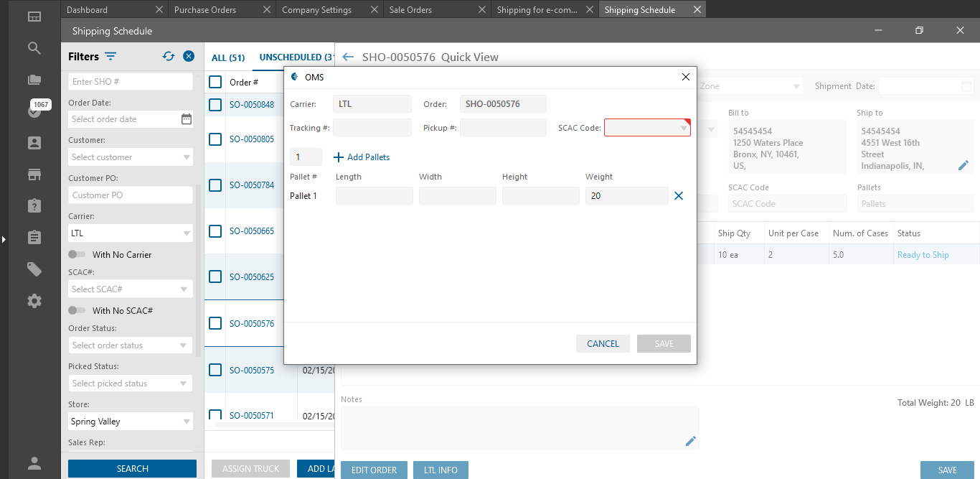Check the box for order SO-0050848

coord(215,105)
